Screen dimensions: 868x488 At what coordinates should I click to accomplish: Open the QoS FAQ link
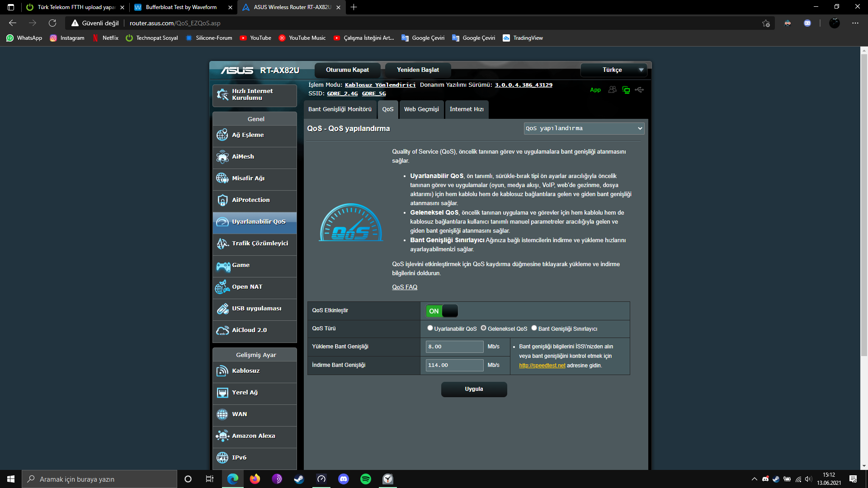click(x=404, y=287)
